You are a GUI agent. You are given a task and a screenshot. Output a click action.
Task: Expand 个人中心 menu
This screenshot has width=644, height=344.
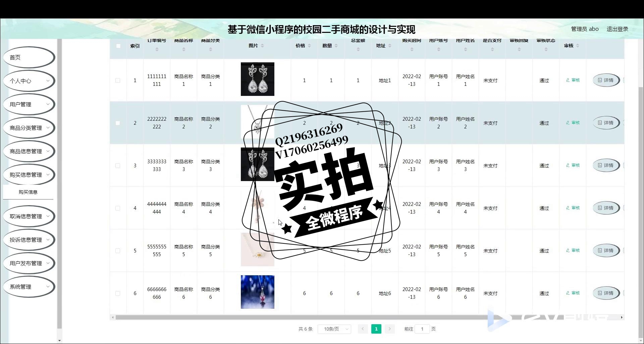(29, 81)
